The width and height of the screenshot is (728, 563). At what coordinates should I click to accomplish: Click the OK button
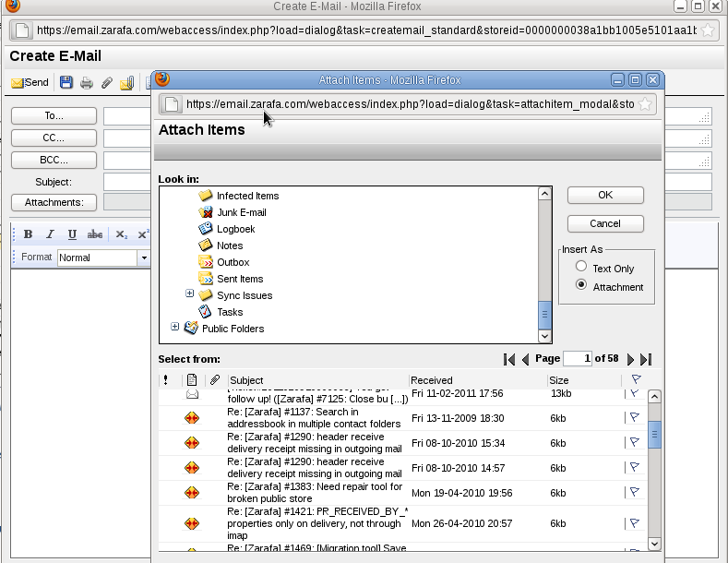(605, 195)
